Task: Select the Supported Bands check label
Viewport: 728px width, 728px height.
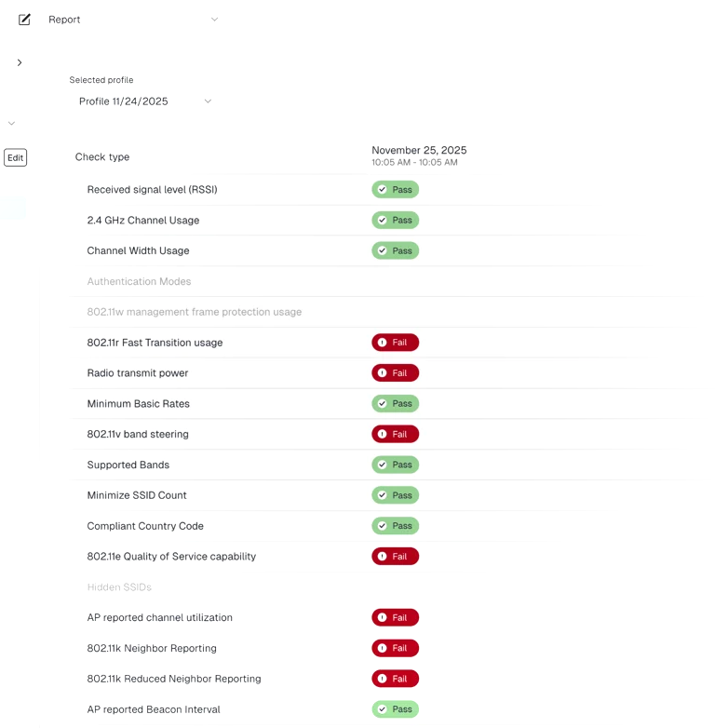Action: [x=128, y=465]
